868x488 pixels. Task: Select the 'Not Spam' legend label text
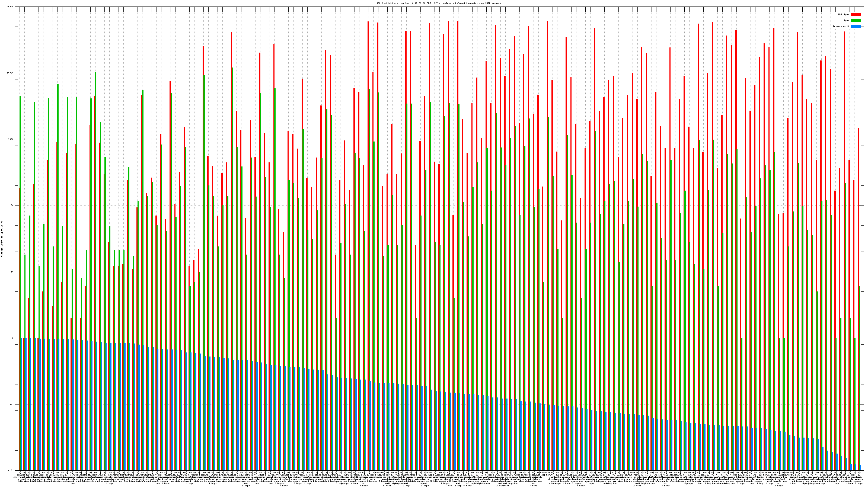pyautogui.click(x=844, y=14)
